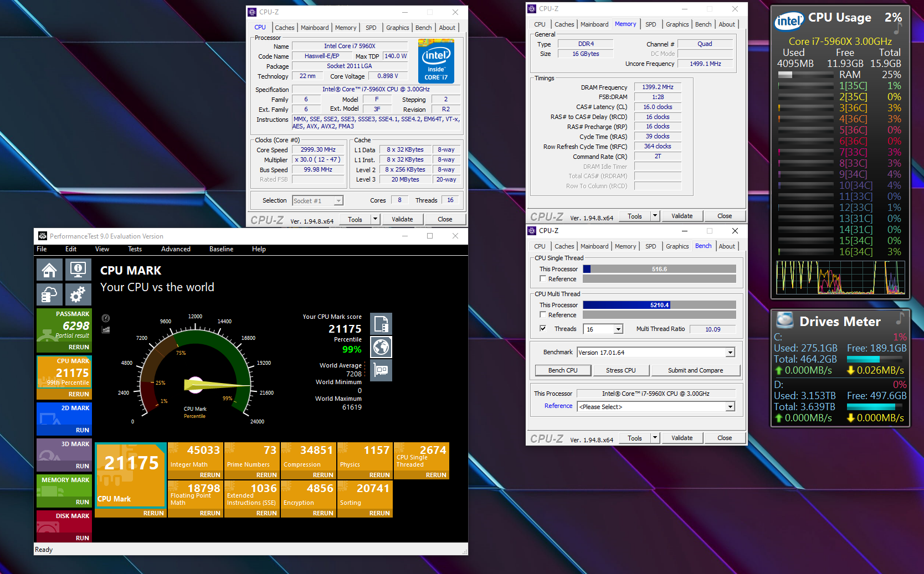Click the Multi Thread Ratio 10.09 field
Screen dimensions: 924x574
(712, 329)
